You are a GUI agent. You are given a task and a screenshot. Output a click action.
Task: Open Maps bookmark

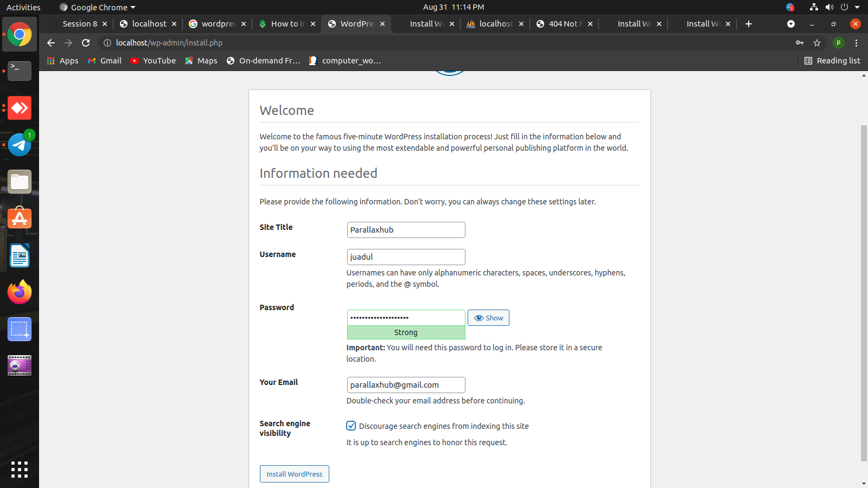click(x=201, y=61)
